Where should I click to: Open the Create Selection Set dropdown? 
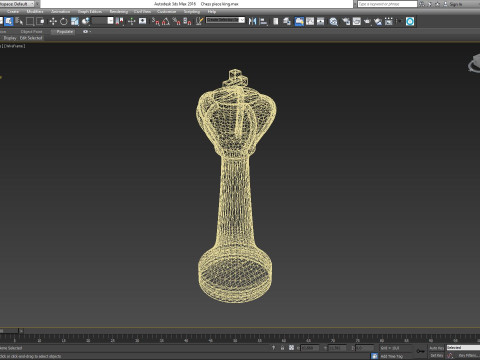pyautogui.click(x=225, y=20)
